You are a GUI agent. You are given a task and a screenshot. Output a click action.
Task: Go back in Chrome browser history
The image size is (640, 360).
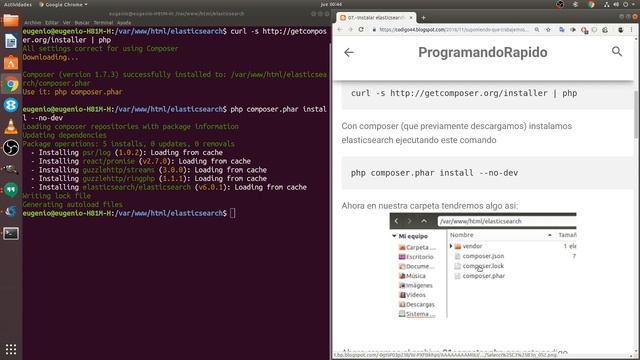[340, 29]
